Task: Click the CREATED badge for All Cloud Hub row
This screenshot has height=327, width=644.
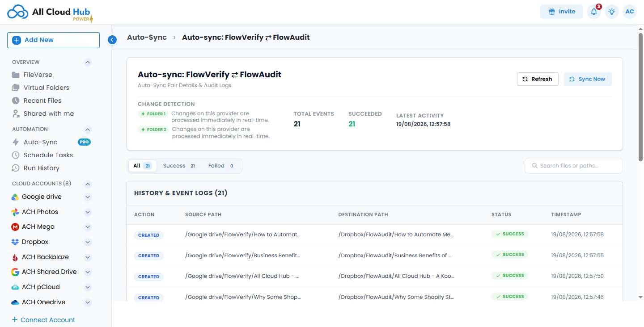Action: 149,277
